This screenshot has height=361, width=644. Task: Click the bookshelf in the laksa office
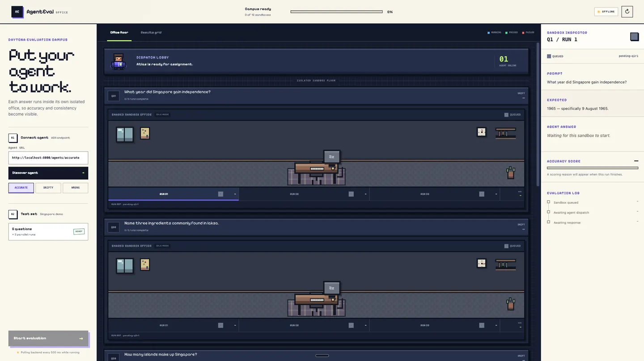(506, 264)
